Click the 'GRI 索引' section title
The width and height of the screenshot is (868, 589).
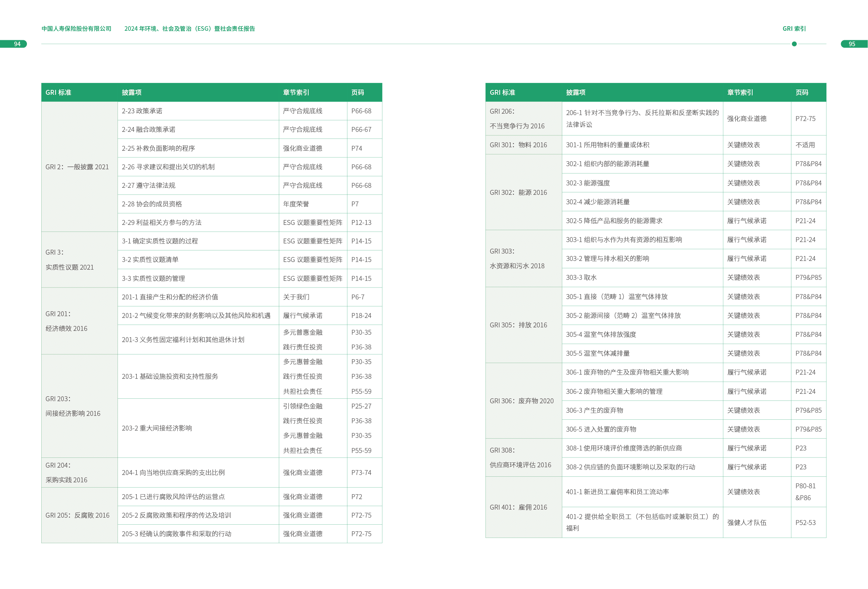click(x=794, y=29)
